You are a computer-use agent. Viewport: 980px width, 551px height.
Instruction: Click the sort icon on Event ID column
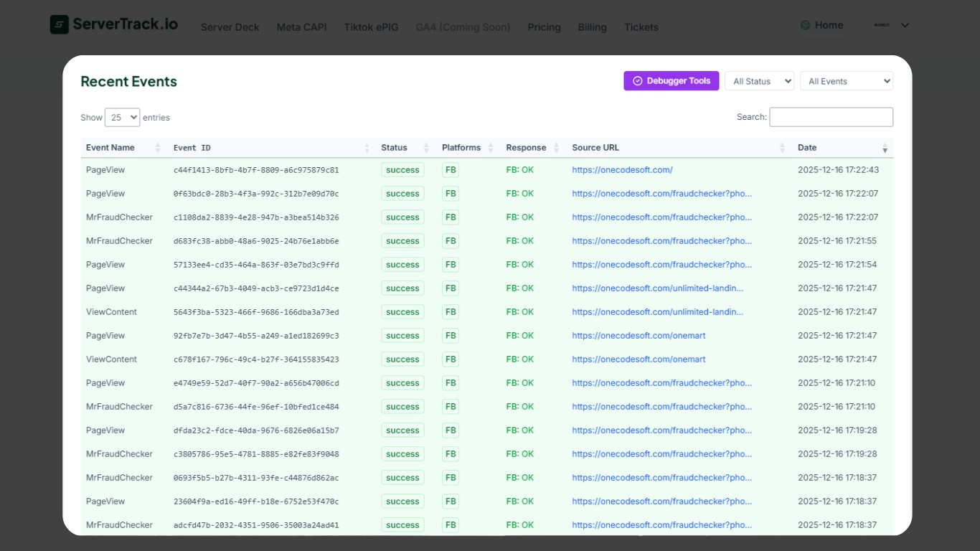(x=367, y=147)
